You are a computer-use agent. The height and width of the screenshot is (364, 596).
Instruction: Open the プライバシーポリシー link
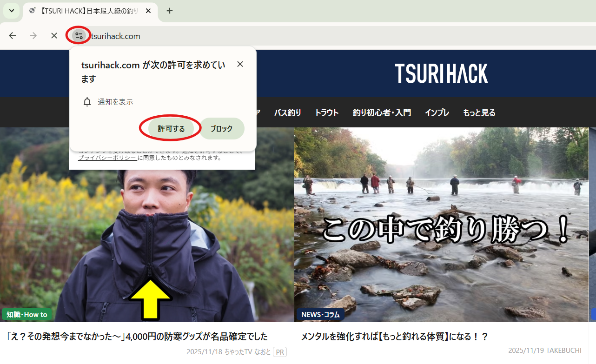107,158
